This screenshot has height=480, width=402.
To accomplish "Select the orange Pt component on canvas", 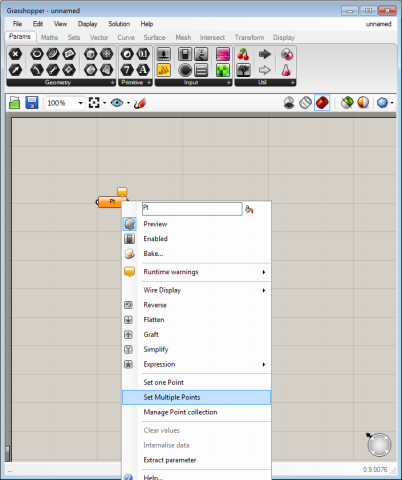I will pyautogui.click(x=110, y=202).
